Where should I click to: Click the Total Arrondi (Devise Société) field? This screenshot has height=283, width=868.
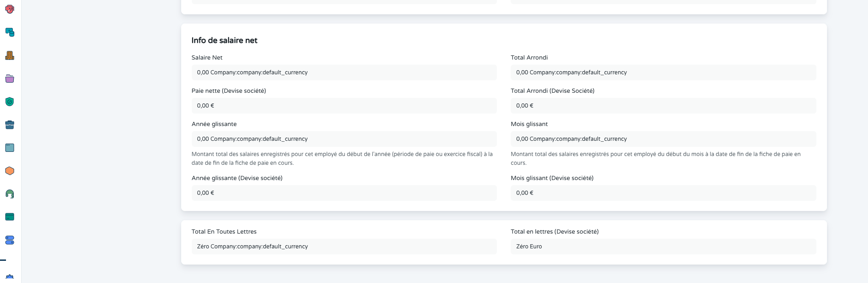[663, 106]
